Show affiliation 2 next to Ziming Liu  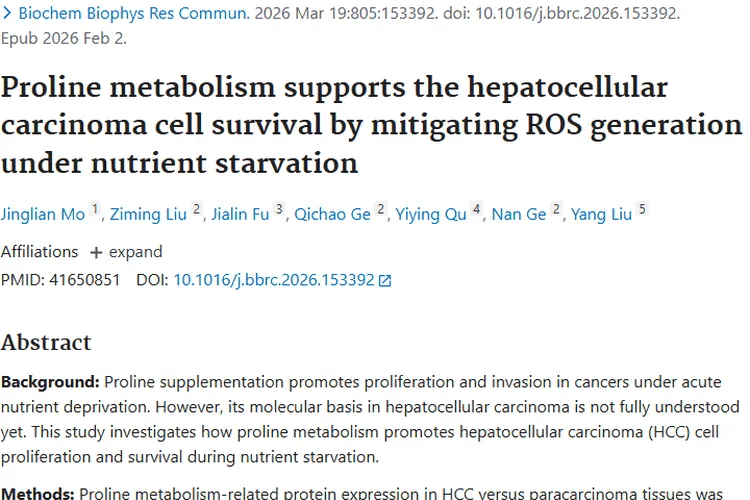pyautogui.click(x=197, y=210)
